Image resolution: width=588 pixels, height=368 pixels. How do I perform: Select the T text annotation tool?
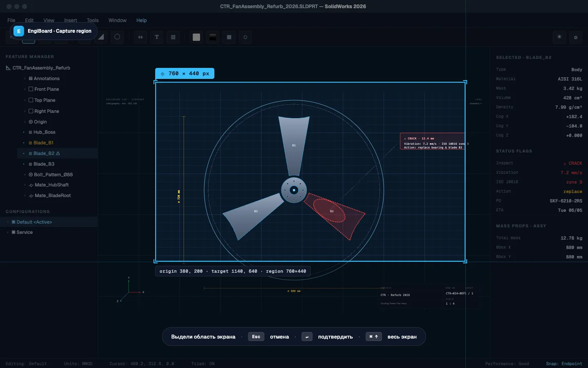pos(157,37)
